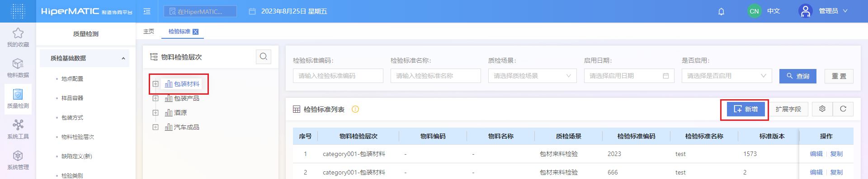Open 质检场景 dropdown
The width and height of the screenshot is (868, 179).
[533, 76]
